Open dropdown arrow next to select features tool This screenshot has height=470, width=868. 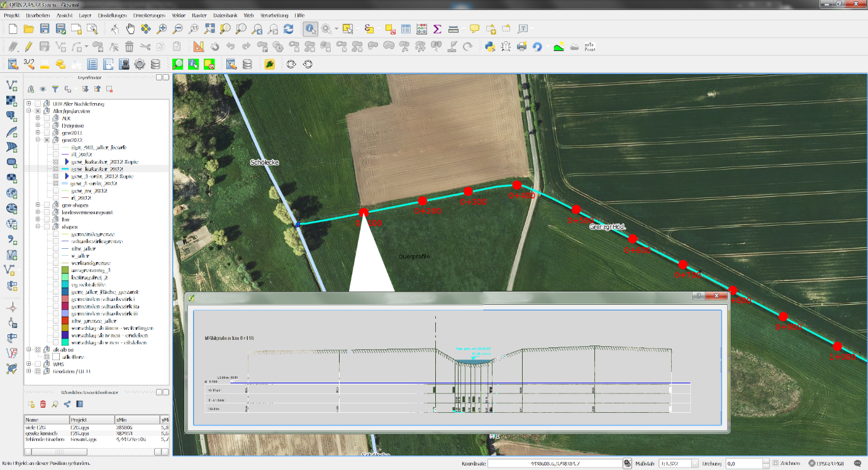357,29
